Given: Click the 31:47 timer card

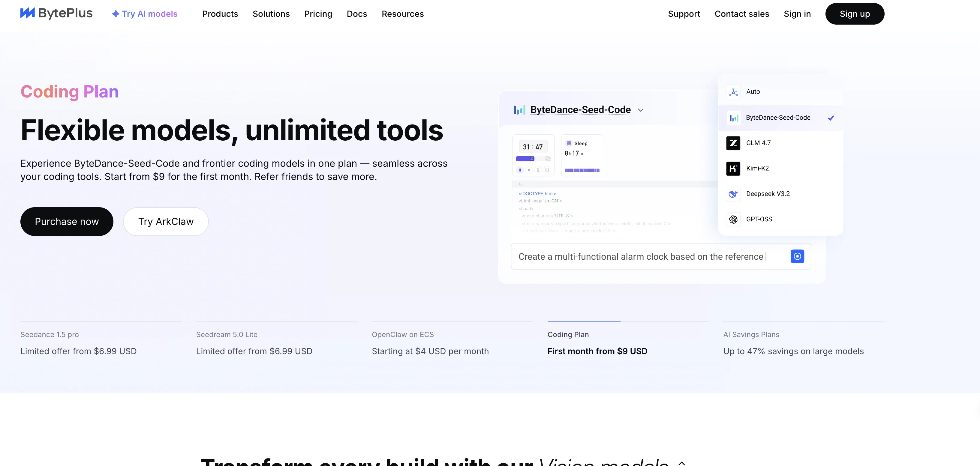Looking at the screenshot, I should tap(533, 155).
